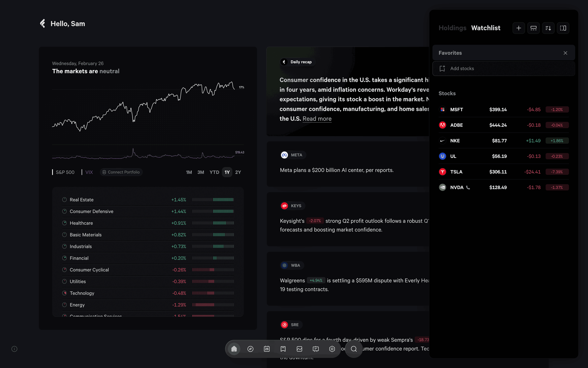The width and height of the screenshot is (588, 368).
Task: Select the Basic Materials sector row
Action: coord(148,235)
